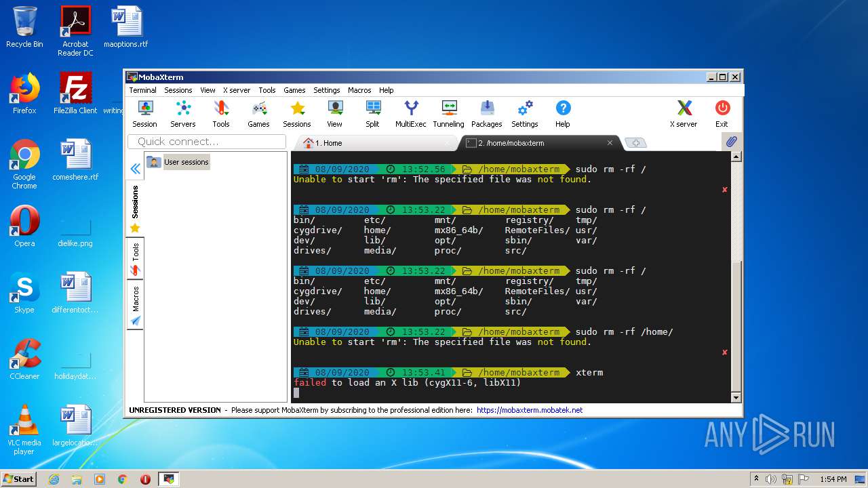Open the Tools menu
Image resolution: width=868 pixels, height=488 pixels.
pos(267,90)
